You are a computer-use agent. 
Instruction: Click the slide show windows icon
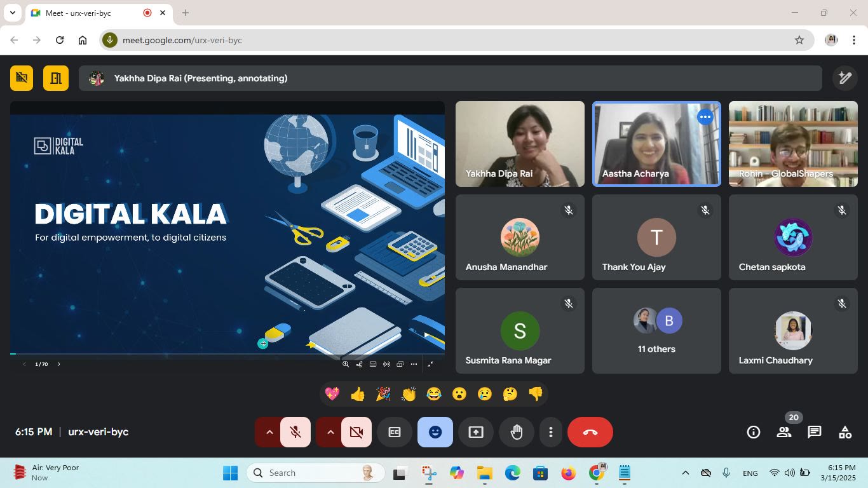[x=400, y=364]
